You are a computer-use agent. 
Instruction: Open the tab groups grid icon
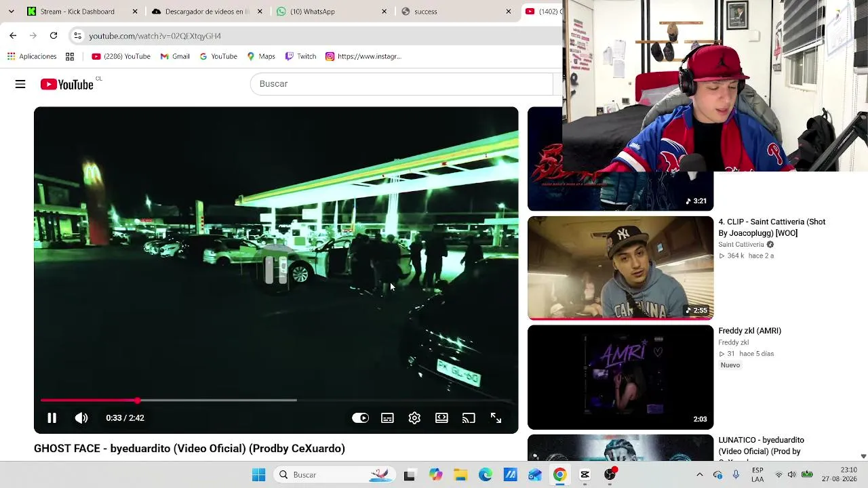click(70, 56)
